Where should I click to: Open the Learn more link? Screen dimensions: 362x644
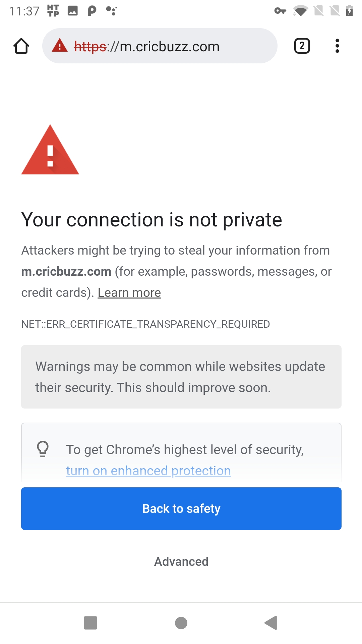pyautogui.click(x=129, y=292)
